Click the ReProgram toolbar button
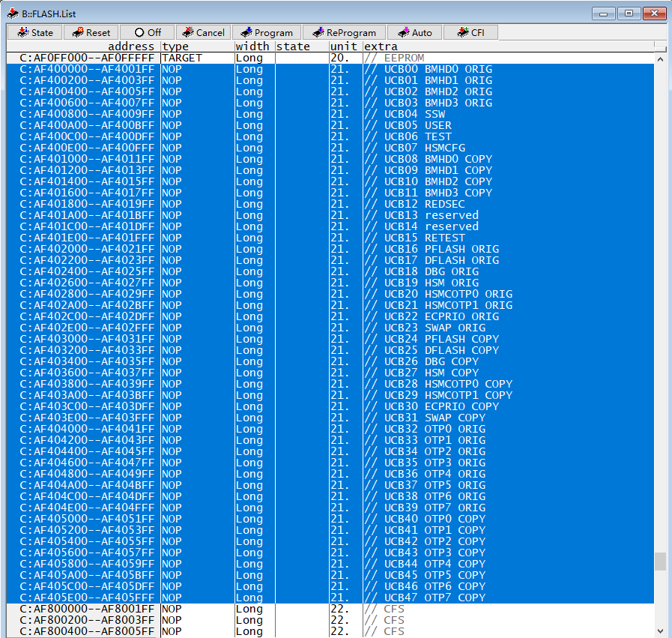The image size is (672, 638). click(344, 32)
